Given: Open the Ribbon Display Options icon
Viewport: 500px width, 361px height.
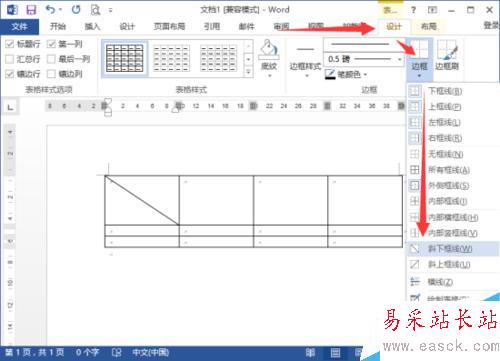Looking at the screenshot, I should 432,10.
